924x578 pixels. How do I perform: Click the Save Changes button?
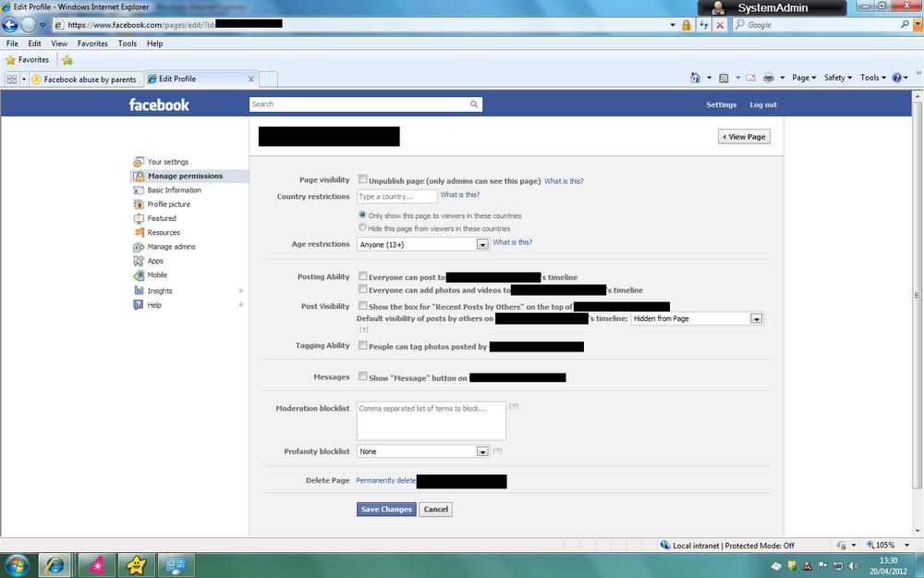[x=386, y=510]
